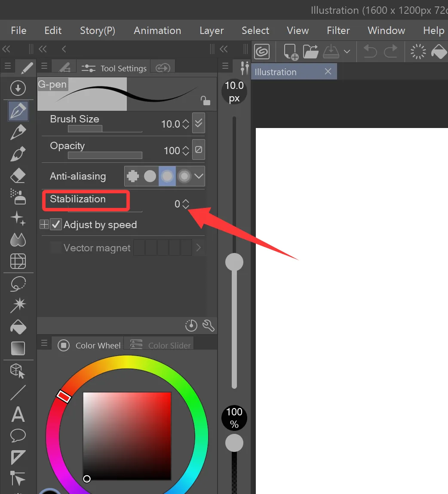Collapse the leftmost tool palette dock

tap(6, 49)
